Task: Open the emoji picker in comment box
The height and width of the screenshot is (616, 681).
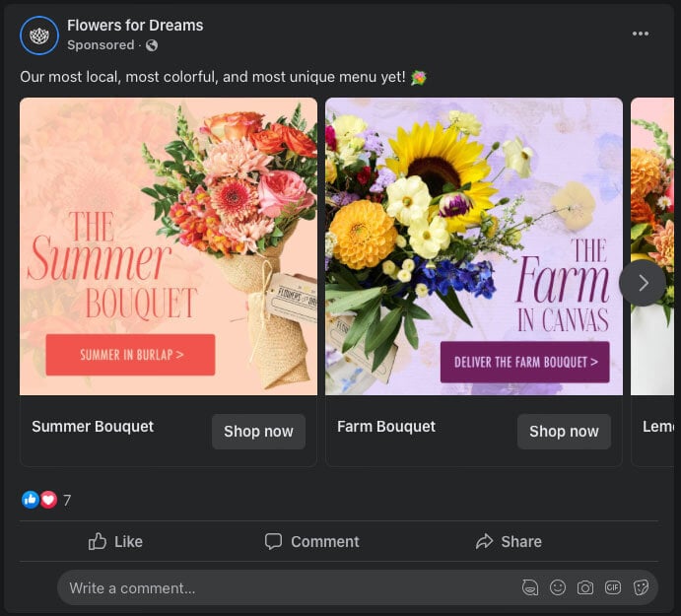Action: coord(558,588)
